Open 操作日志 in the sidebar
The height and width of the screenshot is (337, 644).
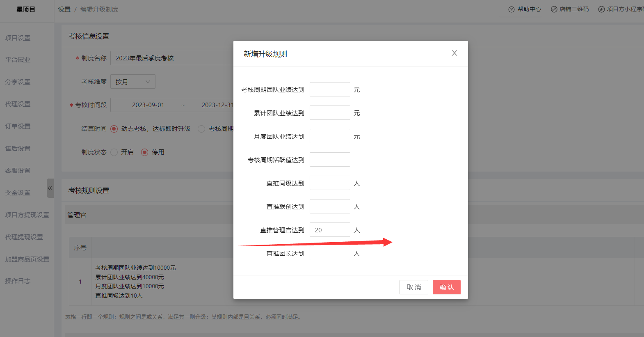pyautogui.click(x=18, y=281)
